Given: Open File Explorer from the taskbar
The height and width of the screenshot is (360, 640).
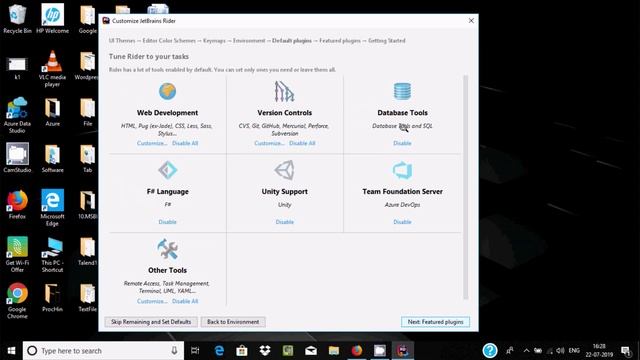Looking at the screenshot, I should [x=334, y=351].
